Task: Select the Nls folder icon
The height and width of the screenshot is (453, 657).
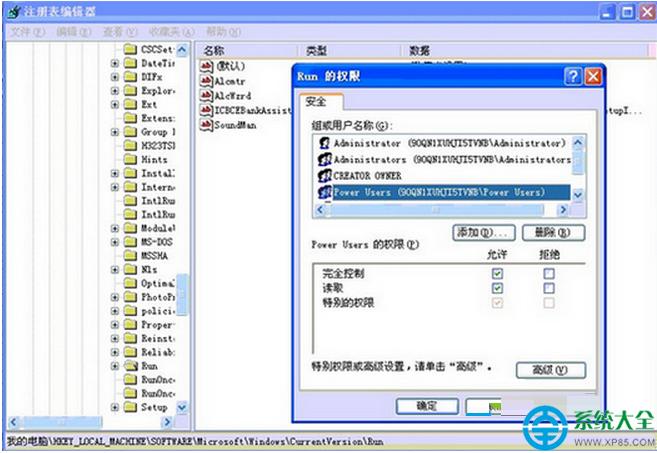Action: tap(131, 269)
